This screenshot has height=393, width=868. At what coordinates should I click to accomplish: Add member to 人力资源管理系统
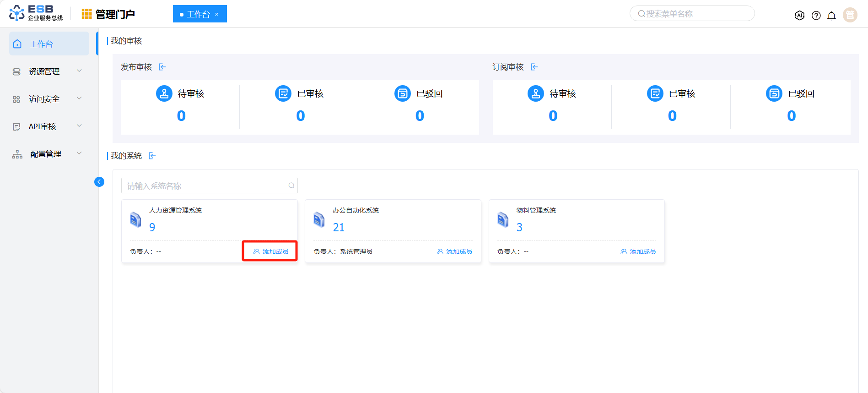[x=271, y=251]
